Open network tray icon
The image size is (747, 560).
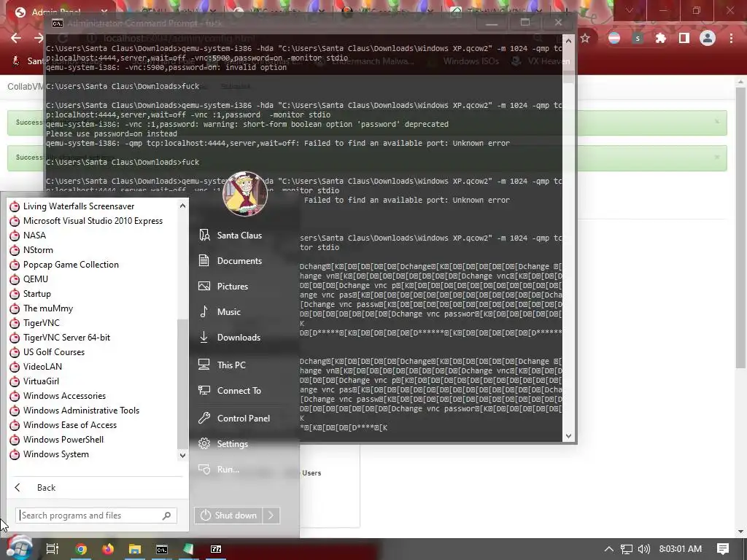pyautogui.click(x=627, y=549)
